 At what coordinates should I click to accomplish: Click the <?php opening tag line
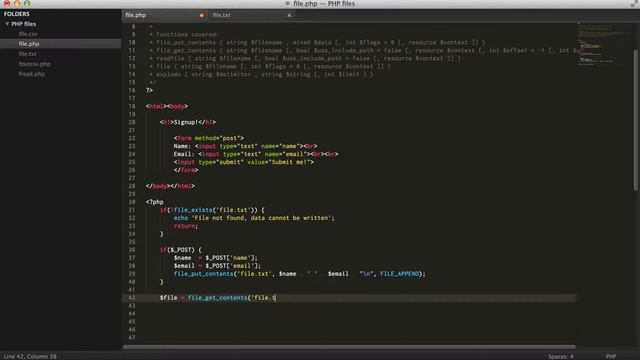coord(155,202)
